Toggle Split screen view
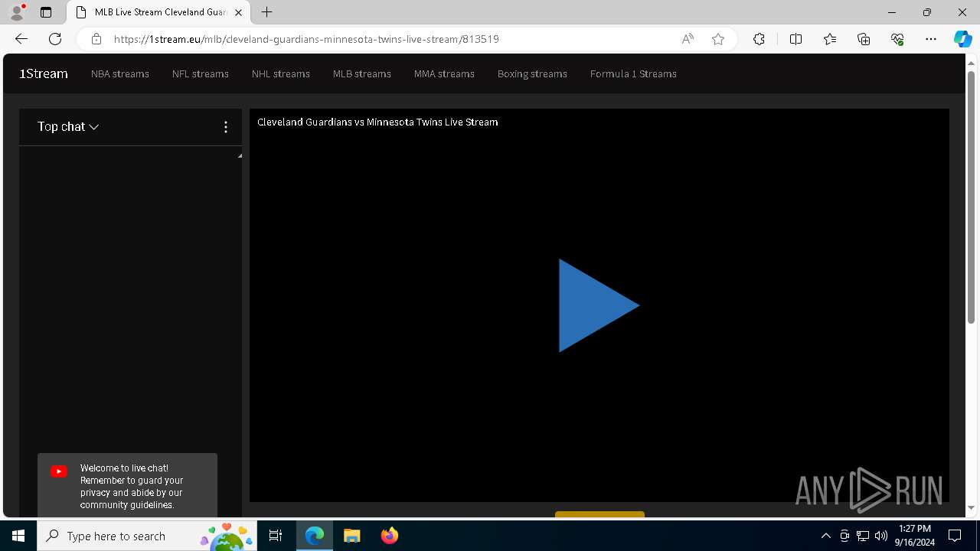This screenshot has height=551, width=980. [795, 39]
